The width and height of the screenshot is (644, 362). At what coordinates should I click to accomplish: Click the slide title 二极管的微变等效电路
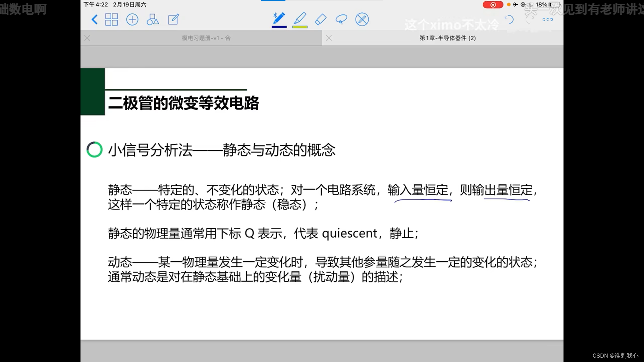[x=183, y=103]
